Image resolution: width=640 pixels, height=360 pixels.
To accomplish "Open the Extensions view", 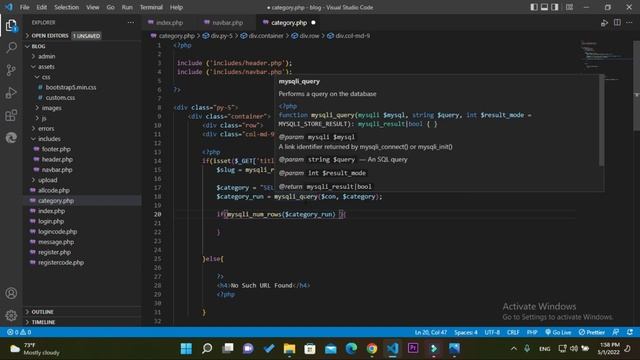I will 11,115.
